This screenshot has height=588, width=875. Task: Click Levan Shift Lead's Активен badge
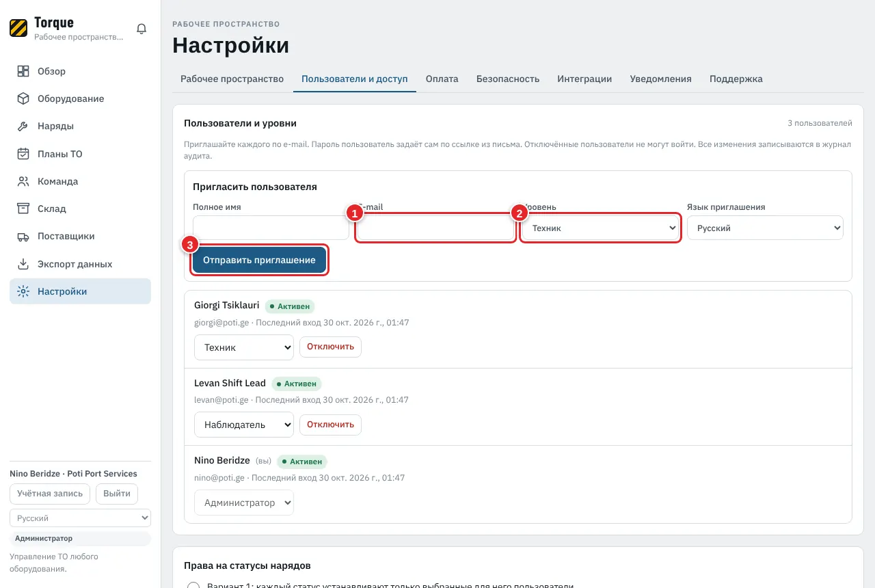[297, 384]
